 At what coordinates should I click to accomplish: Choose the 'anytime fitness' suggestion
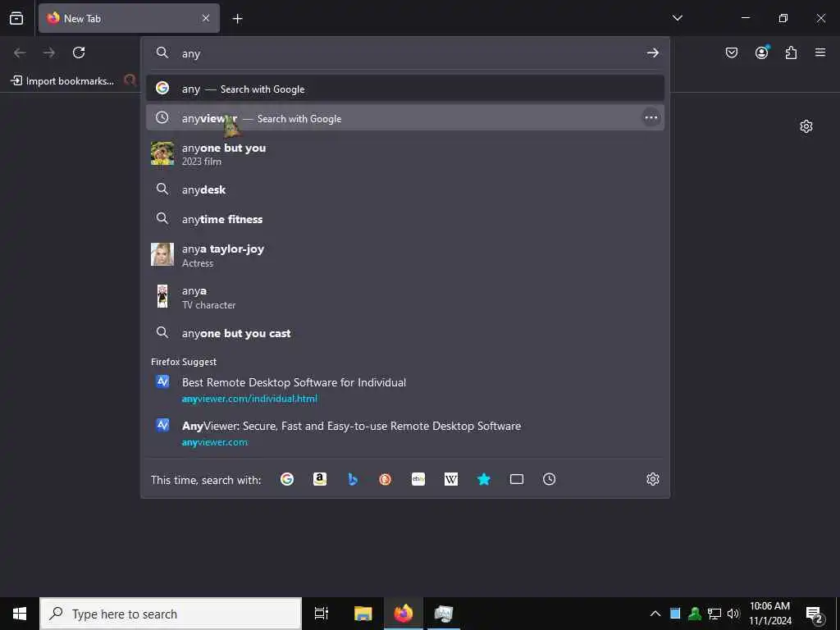(x=405, y=219)
